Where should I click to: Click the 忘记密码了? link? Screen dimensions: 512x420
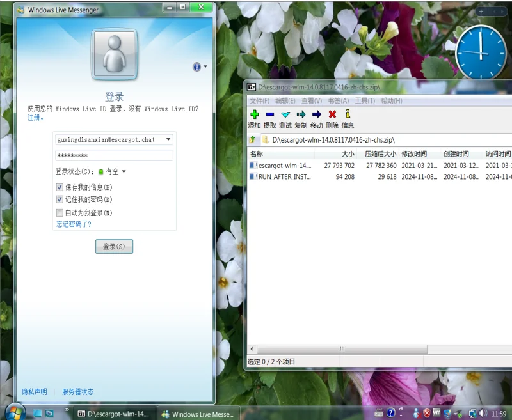74,224
